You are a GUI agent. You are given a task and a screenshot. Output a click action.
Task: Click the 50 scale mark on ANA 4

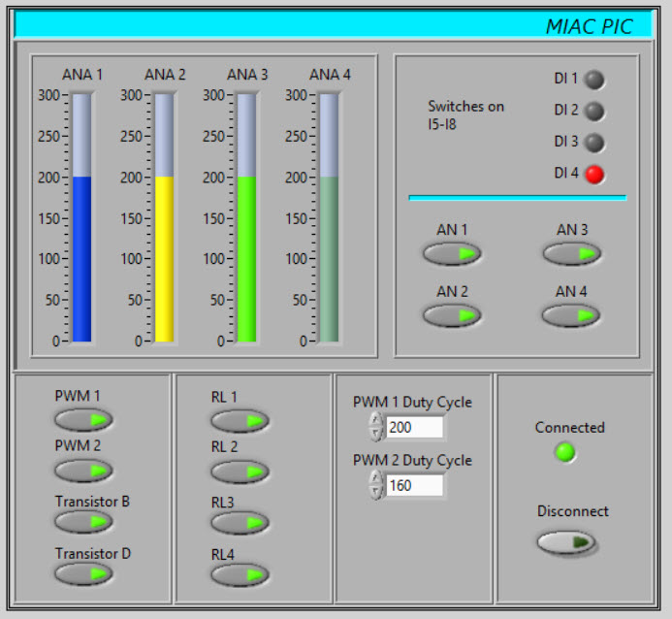tap(301, 300)
